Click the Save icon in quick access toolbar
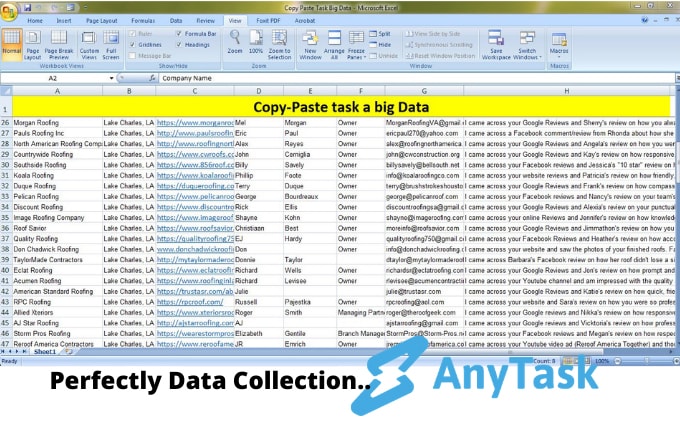 point(28,7)
